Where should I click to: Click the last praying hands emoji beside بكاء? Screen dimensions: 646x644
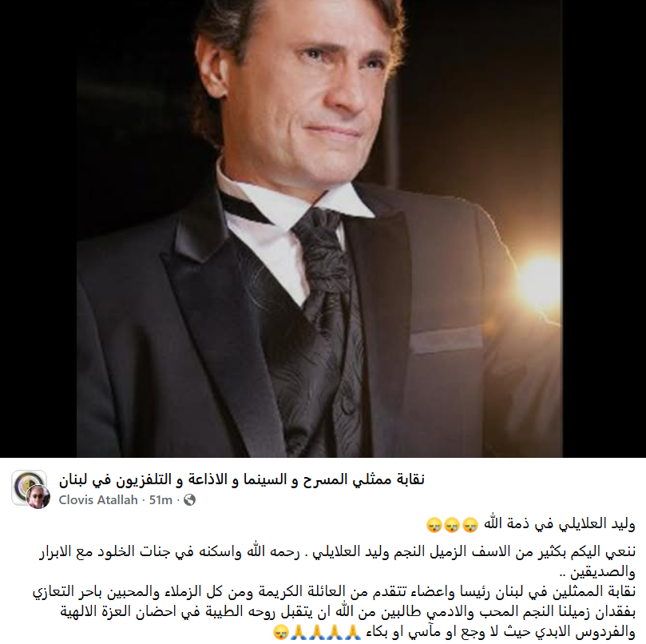click(x=353, y=632)
